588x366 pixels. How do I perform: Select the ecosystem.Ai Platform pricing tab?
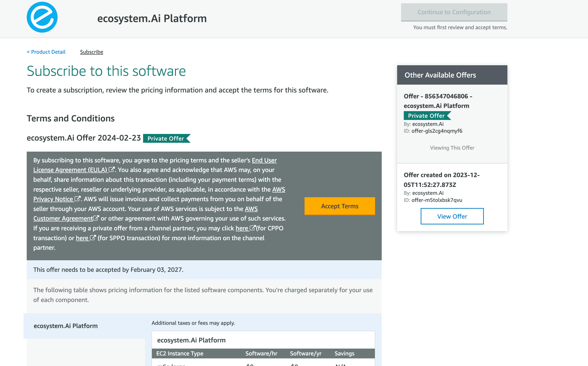(x=84, y=326)
